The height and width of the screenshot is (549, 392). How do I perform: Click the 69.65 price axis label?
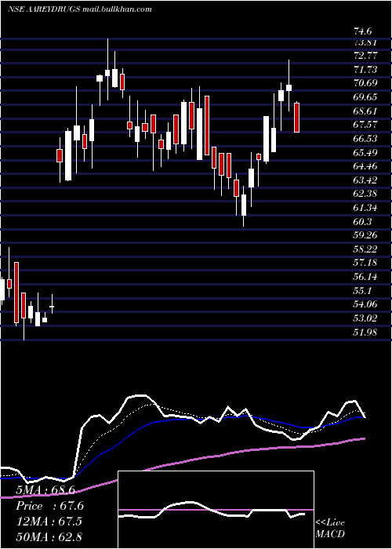click(x=366, y=97)
